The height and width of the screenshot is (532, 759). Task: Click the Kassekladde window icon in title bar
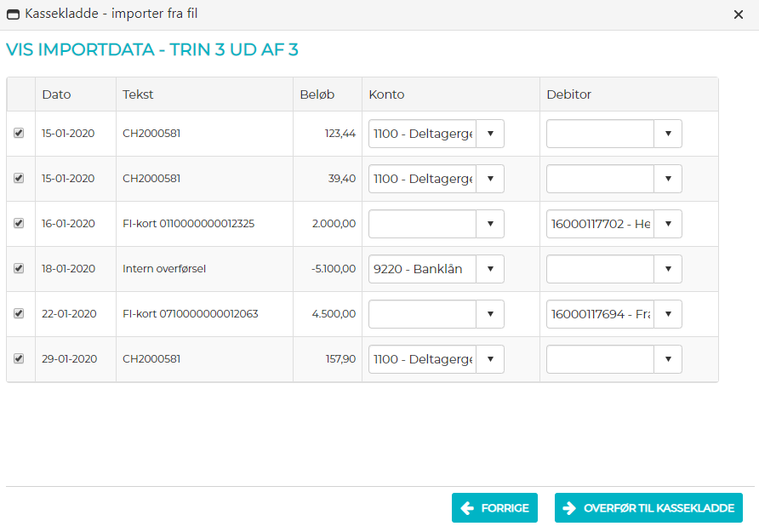(x=14, y=14)
